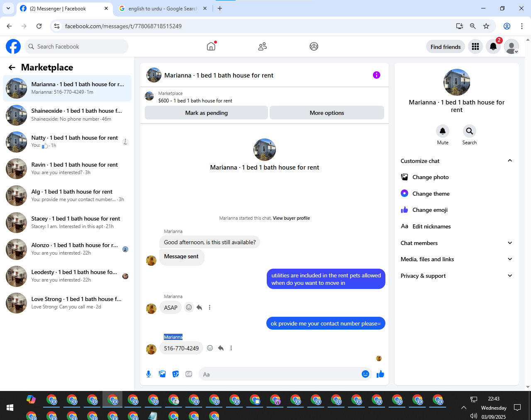The width and height of the screenshot is (531, 420).
Task: Open the Facebook home logo
Action: coord(13,46)
